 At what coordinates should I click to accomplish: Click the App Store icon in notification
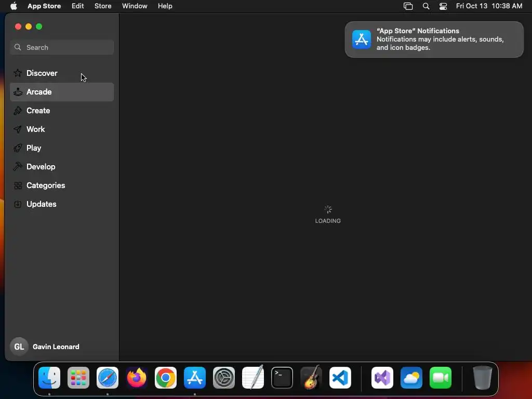(362, 39)
